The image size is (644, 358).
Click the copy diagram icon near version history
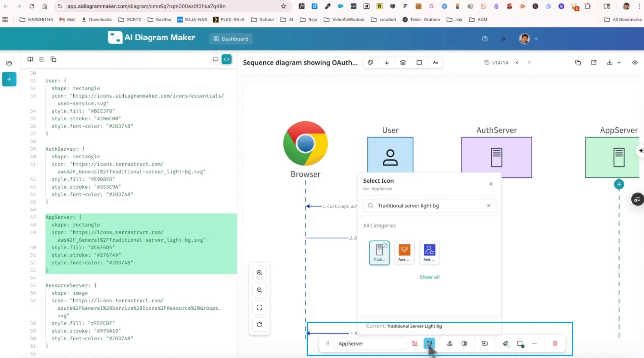pyautogui.click(x=578, y=62)
